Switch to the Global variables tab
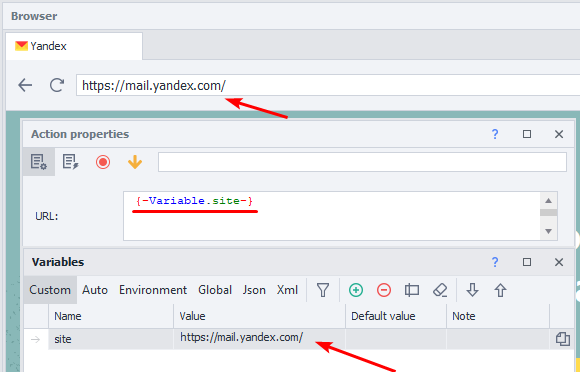 [215, 290]
